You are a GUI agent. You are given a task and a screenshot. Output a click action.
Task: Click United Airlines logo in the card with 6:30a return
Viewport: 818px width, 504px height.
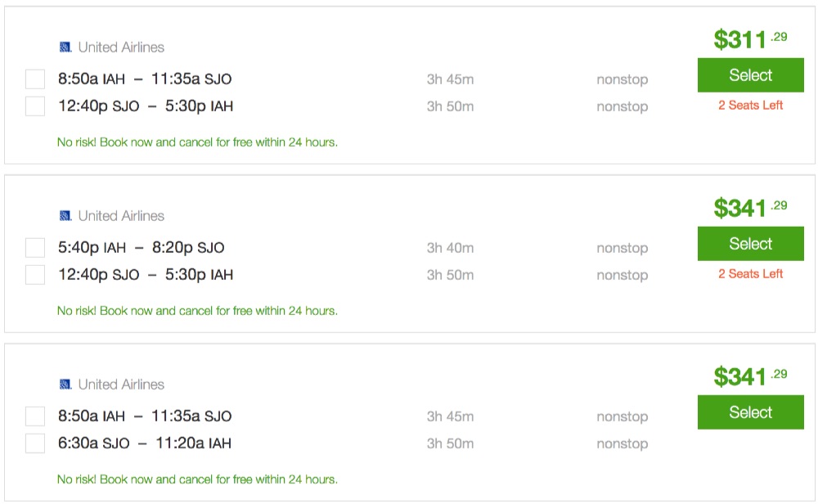click(x=65, y=385)
